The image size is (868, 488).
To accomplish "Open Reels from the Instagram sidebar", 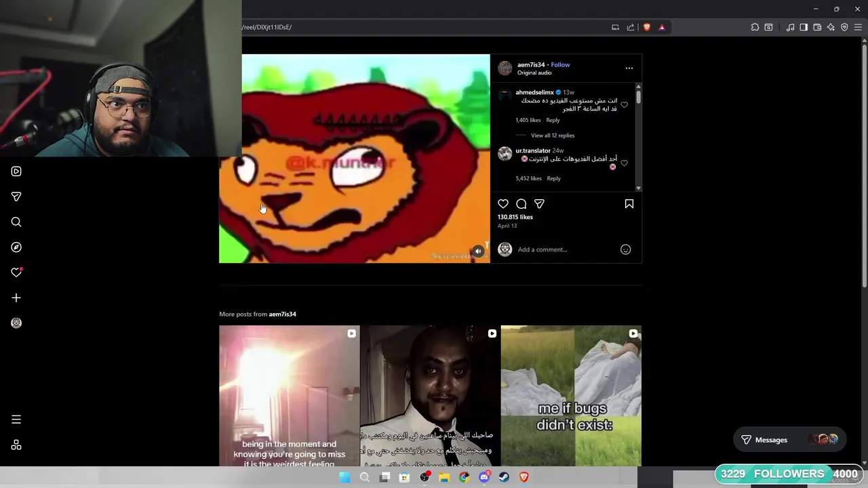I will pos(16,171).
